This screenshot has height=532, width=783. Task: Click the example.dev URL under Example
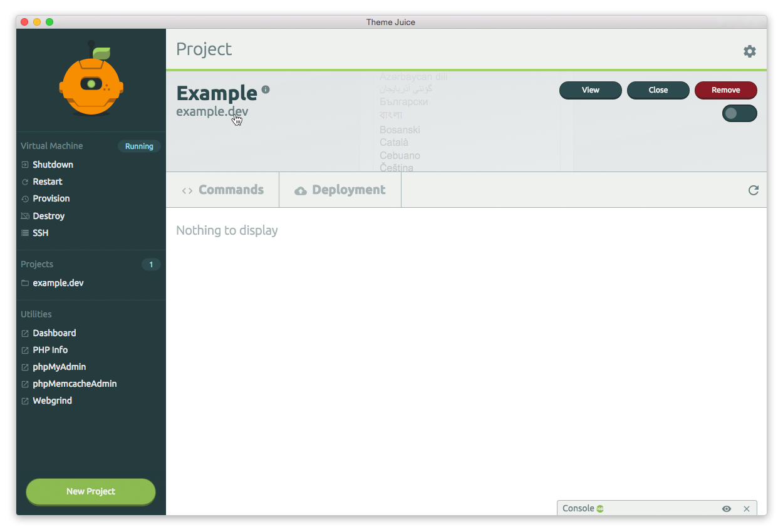tap(212, 111)
